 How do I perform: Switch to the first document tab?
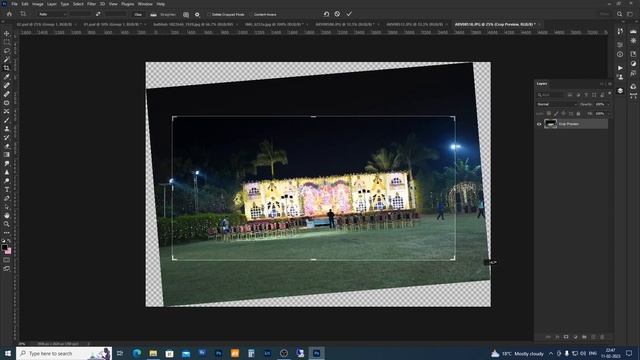(x=44, y=24)
